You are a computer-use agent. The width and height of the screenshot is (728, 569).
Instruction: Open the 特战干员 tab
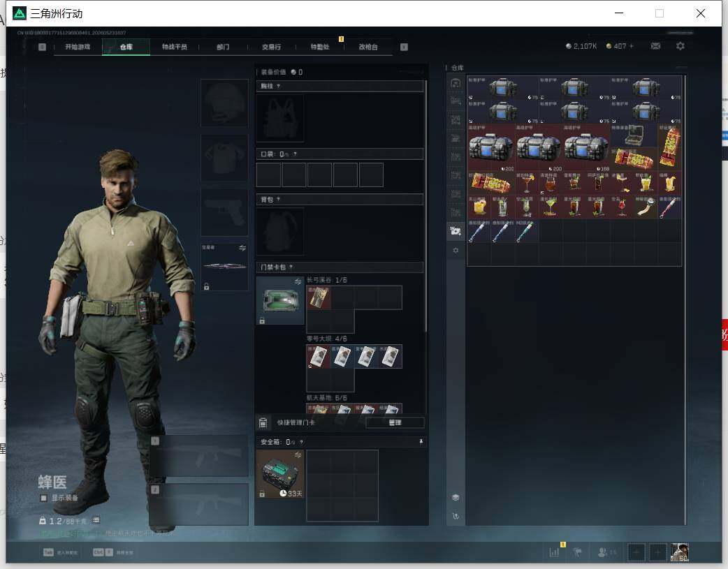pos(174,47)
